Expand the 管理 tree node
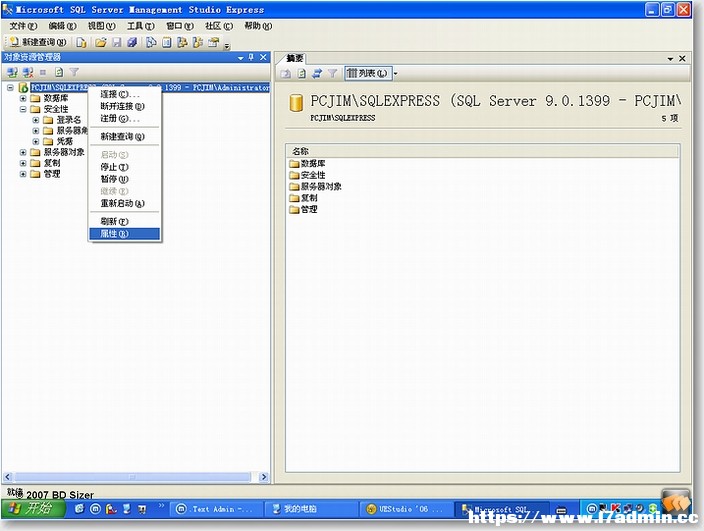Image resolution: width=704 pixels, height=531 pixels. (x=23, y=174)
